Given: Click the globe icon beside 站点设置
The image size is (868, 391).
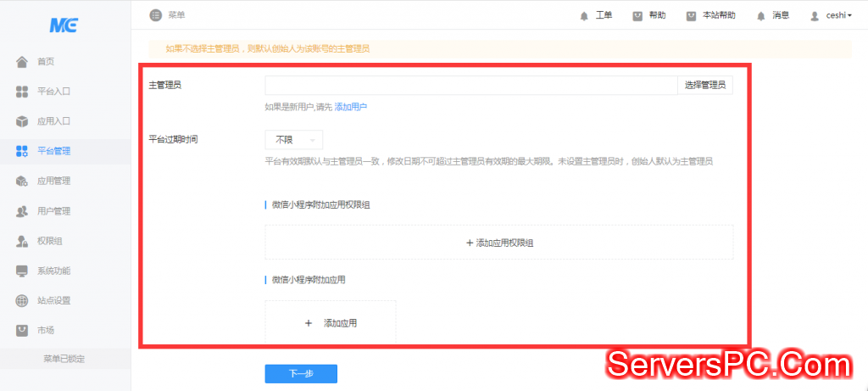Looking at the screenshot, I should tap(21, 301).
